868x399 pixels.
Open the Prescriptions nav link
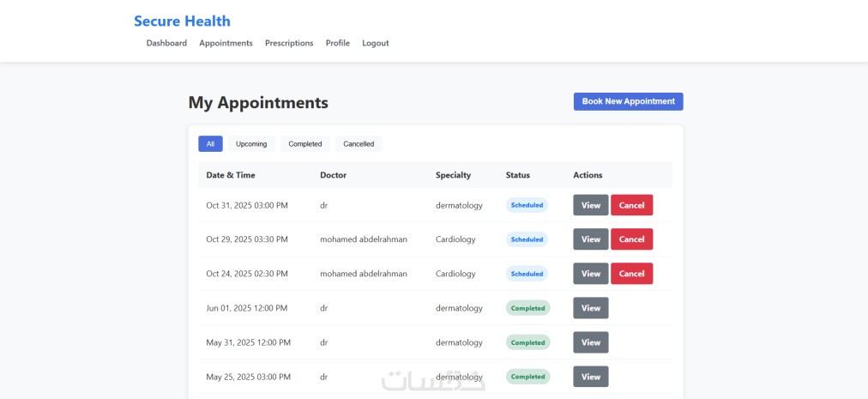289,43
